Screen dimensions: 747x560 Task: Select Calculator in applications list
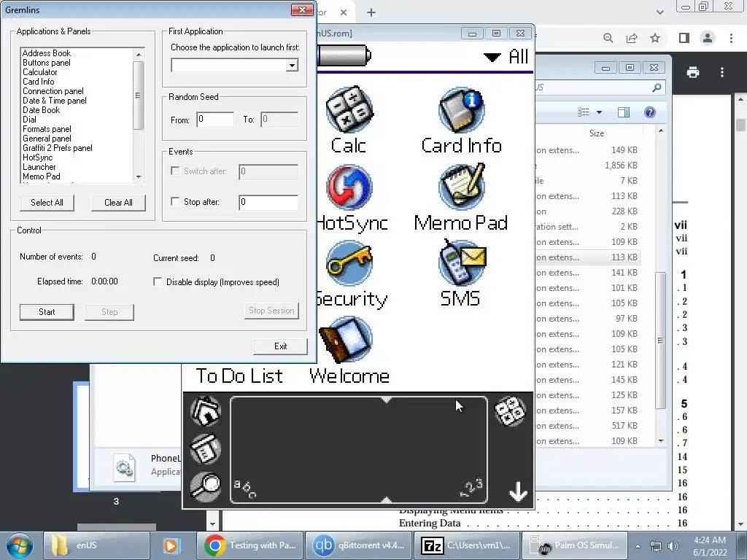click(x=40, y=72)
